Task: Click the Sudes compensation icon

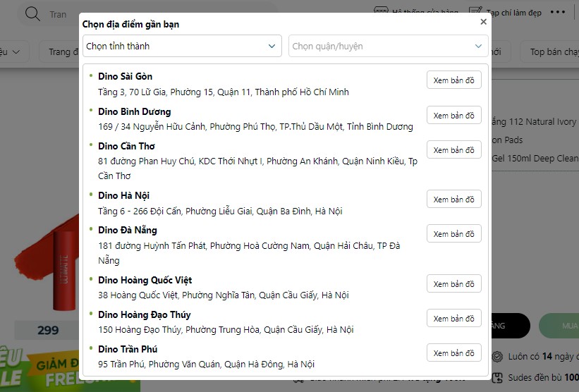Action: tap(497, 378)
